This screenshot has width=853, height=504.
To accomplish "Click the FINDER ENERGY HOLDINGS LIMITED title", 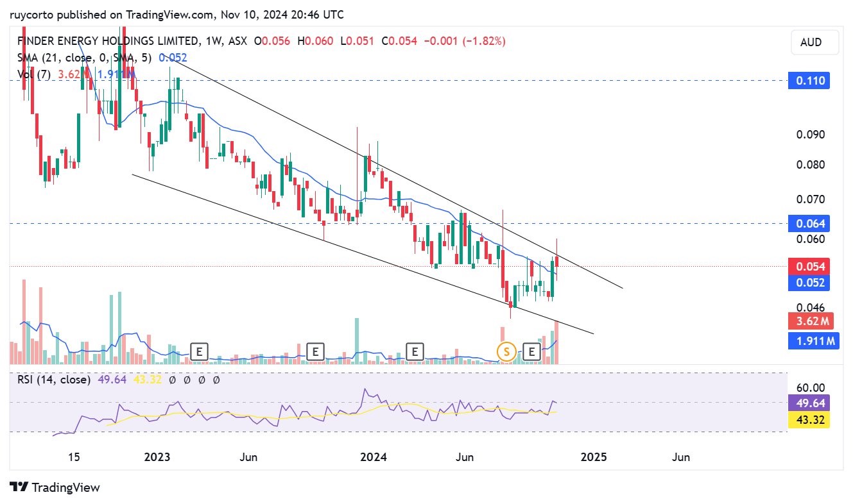I will 109,41.
